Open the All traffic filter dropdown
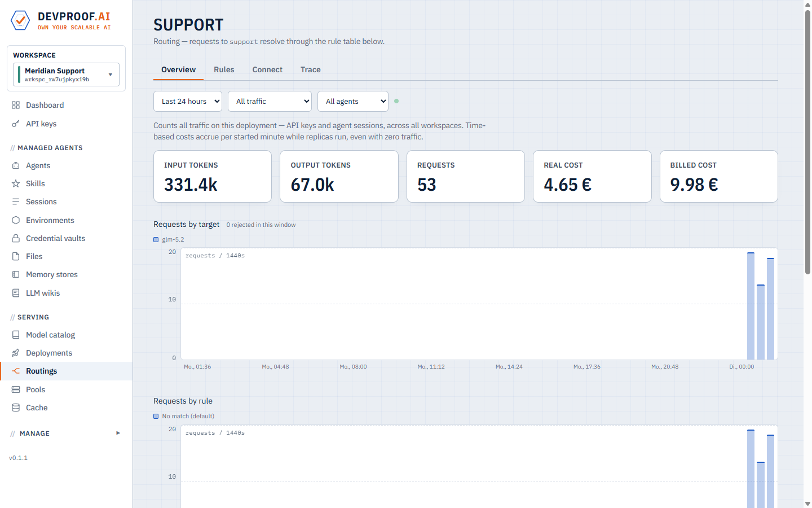812x508 pixels. pyautogui.click(x=270, y=102)
